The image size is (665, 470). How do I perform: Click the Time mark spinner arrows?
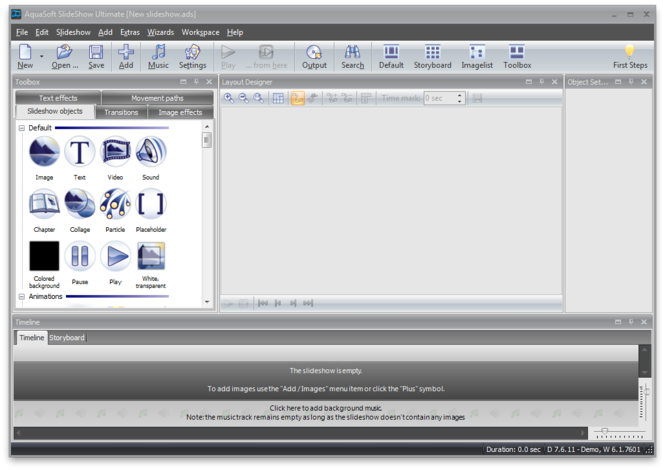pyautogui.click(x=460, y=98)
